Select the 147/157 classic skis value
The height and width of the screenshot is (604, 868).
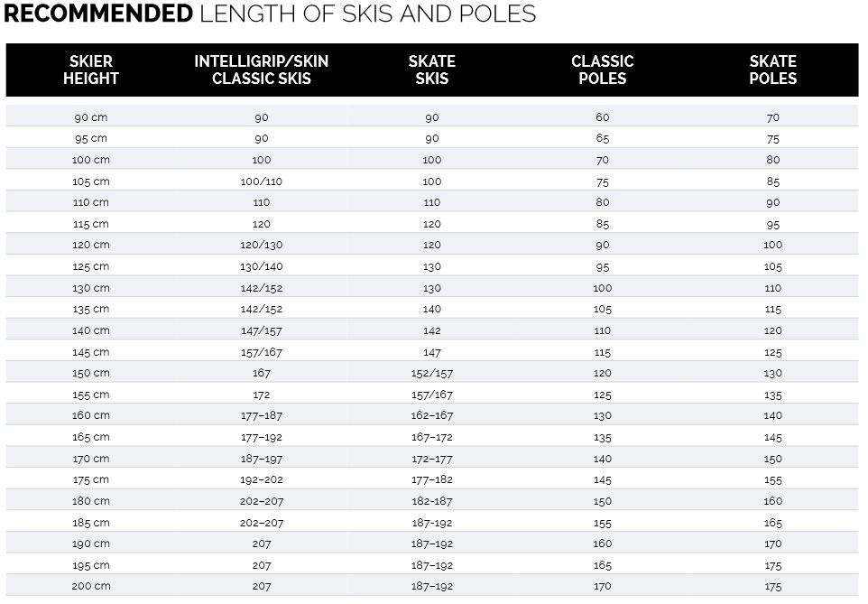coord(261,330)
